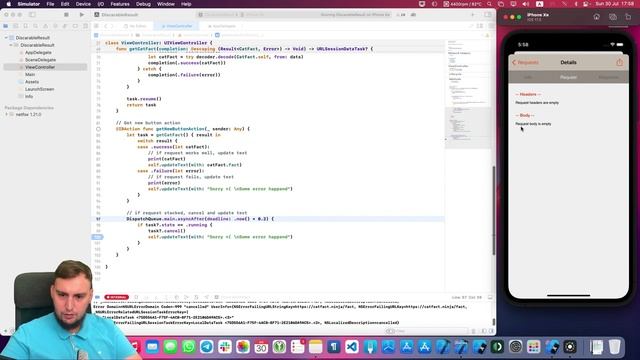Open the issue navigator warning icon
The image size is (640, 360).
(x=45, y=26)
